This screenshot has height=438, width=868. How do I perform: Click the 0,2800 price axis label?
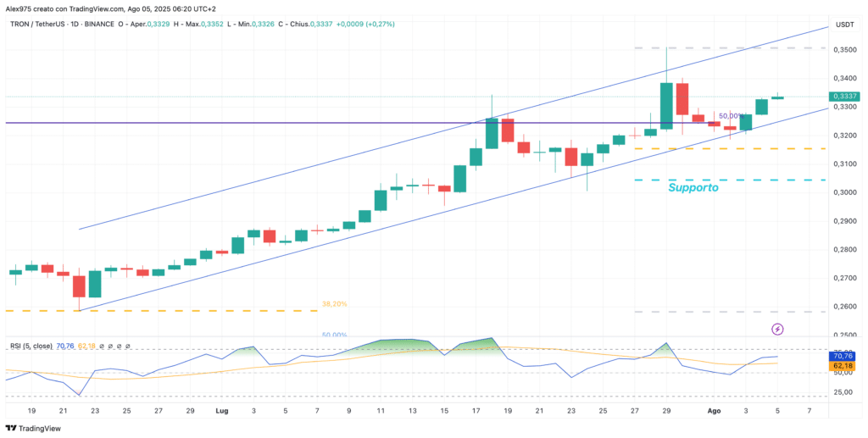pyautogui.click(x=847, y=249)
